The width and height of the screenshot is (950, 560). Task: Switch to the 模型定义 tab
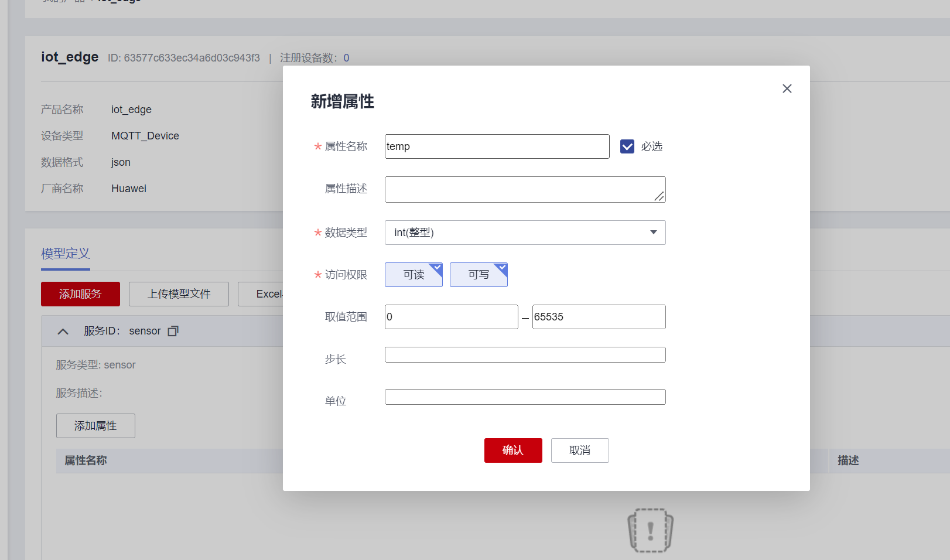66,254
